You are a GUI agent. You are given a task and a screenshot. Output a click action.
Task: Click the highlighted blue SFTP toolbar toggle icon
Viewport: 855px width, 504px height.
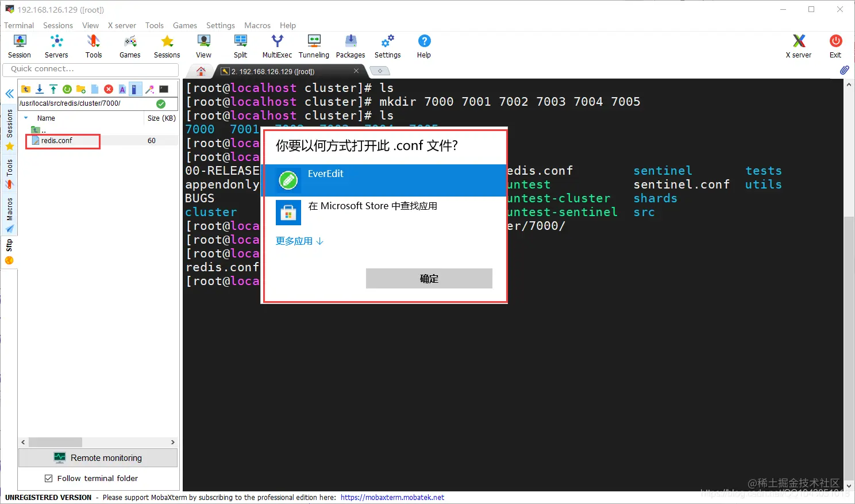point(134,89)
